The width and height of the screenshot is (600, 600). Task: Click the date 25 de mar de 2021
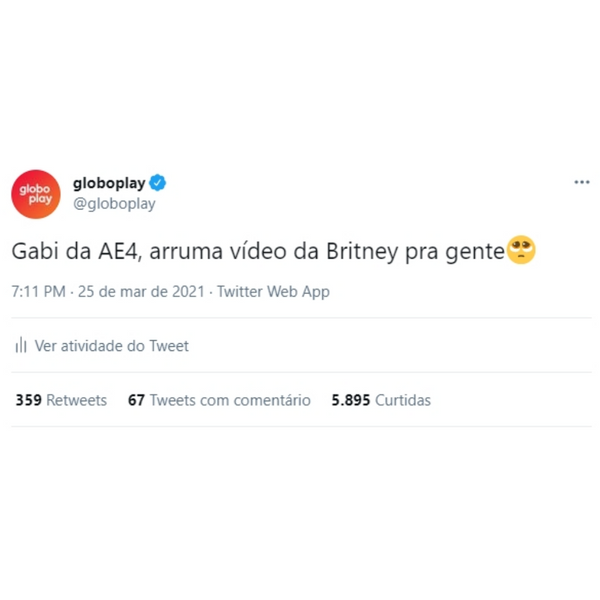pos(141,292)
